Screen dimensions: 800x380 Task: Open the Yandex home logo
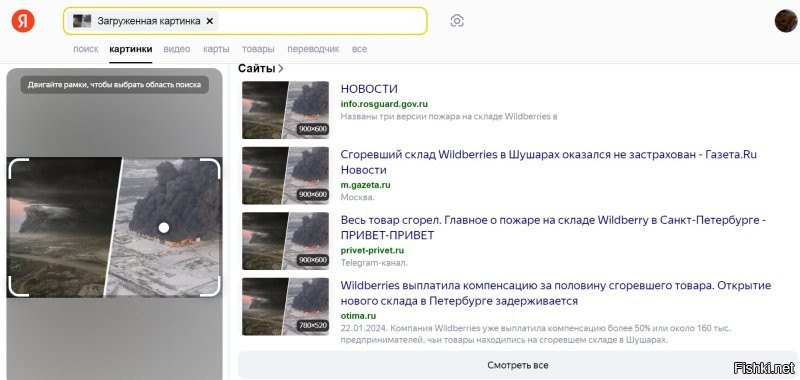[x=23, y=21]
